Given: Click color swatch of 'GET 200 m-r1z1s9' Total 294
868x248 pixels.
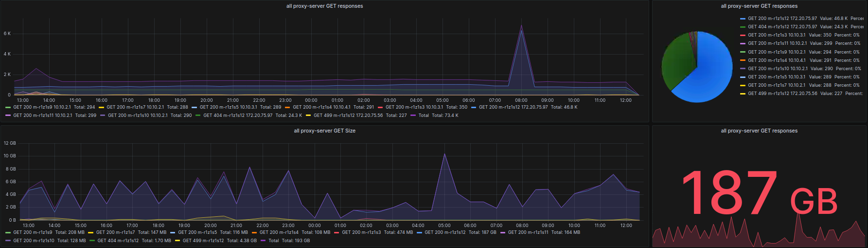Looking at the screenshot, I should (x=8, y=107).
